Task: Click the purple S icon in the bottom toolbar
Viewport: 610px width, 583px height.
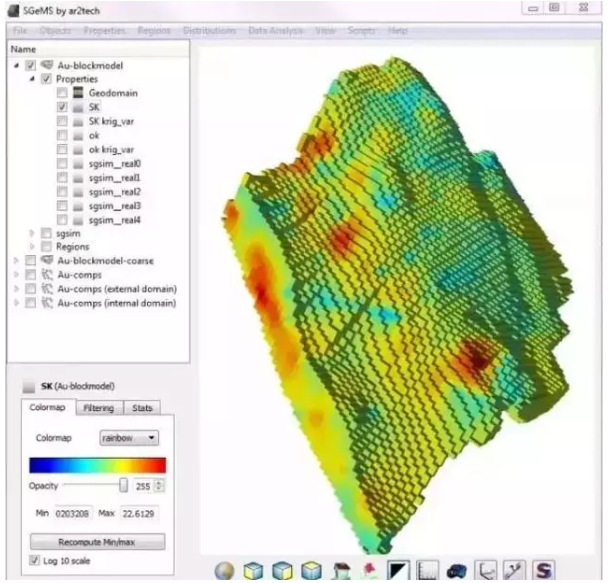Action: [543, 569]
